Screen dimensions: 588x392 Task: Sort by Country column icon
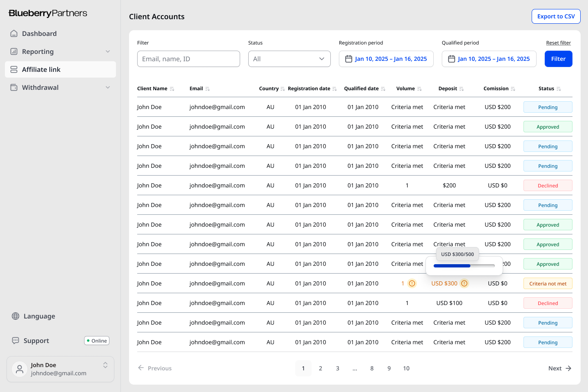click(x=283, y=89)
